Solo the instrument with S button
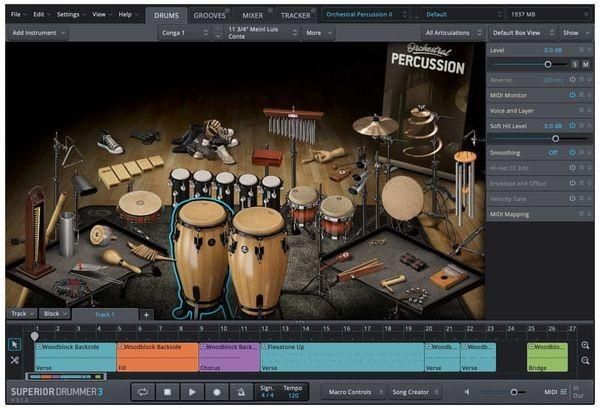Viewport: 600px width, 408px height. (x=575, y=65)
